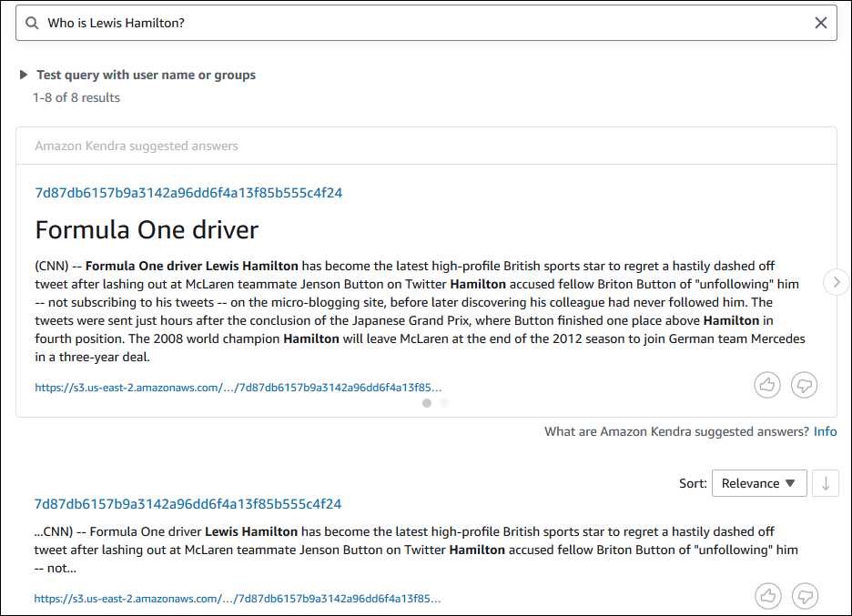The height and width of the screenshot is (616, 852).
Task: Give a thumbs up to the suggested answer
Action: pyautogui.click(x=767, y=385)
